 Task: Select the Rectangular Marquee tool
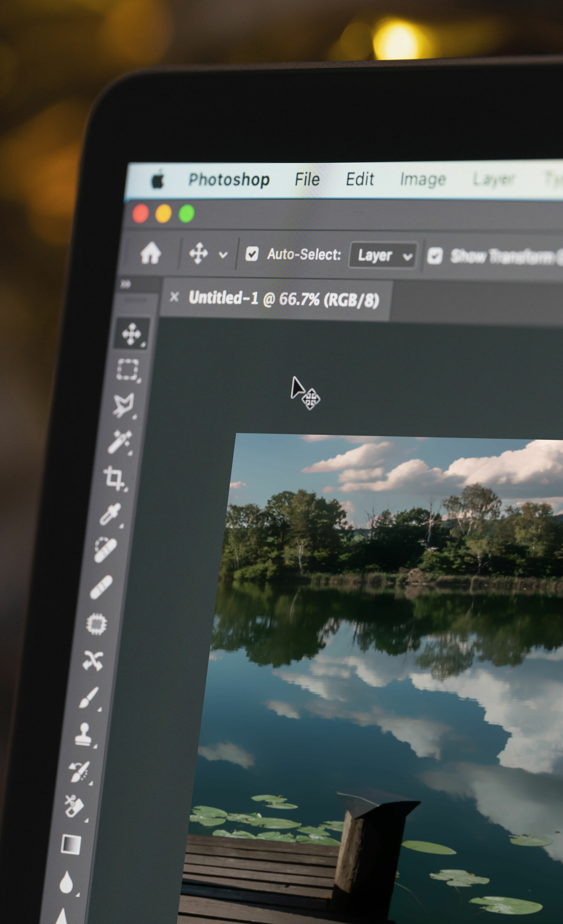(128, 370)
